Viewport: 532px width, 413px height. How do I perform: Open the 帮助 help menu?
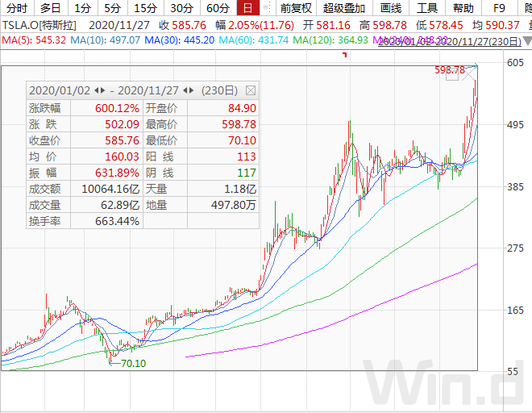(463, 8)
